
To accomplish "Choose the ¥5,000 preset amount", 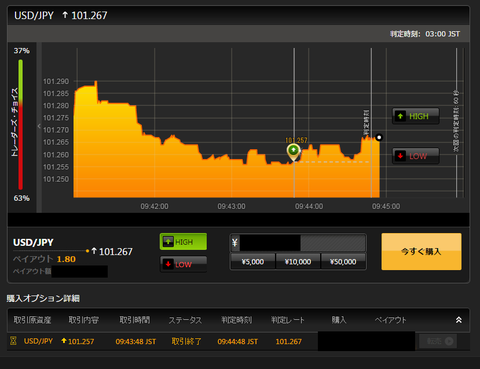I will tap(253, 262).
